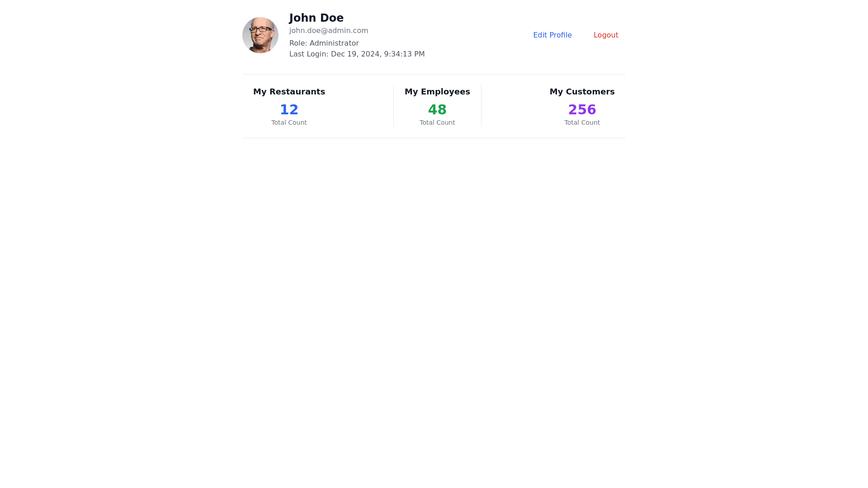Open the My Customers heading
This screenshot has width=868, height=488.
pyautogui.click(x=582, y=92)
